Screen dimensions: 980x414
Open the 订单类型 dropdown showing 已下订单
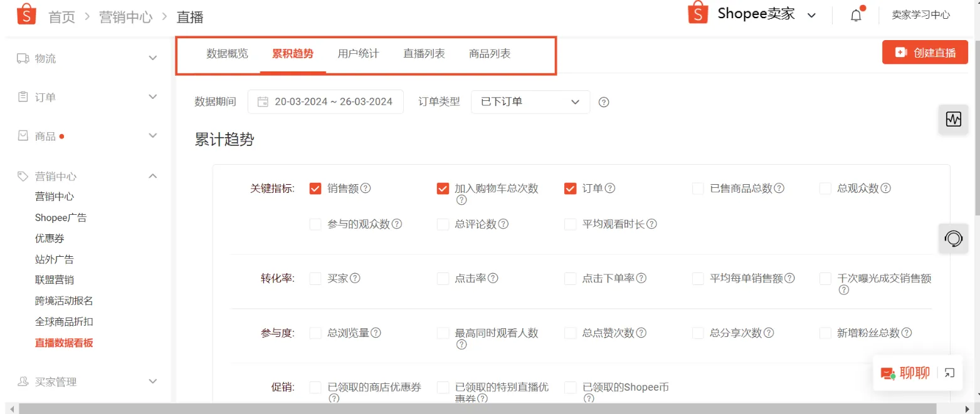[530, 101]
